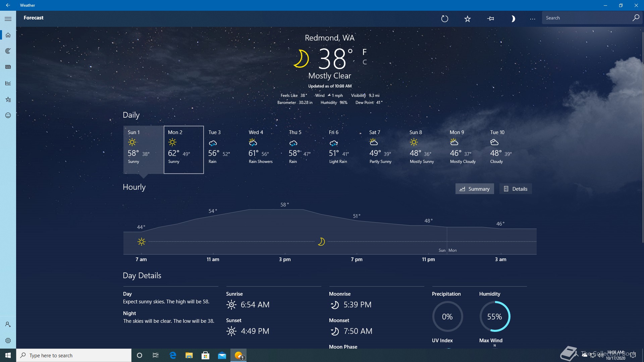Click the sun icon in hourly chart
The height and width of the screenshot is (362, 644).
point(142,242)
